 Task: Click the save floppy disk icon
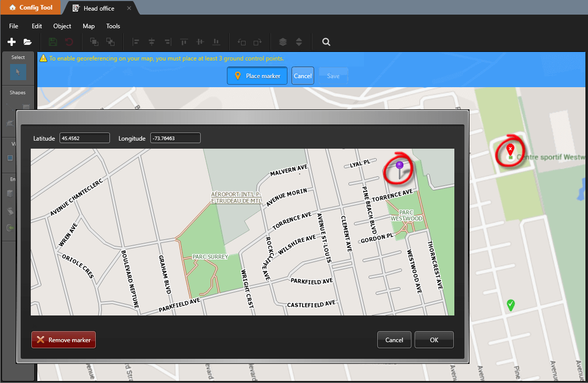pyautogui.click(x=53, y=42)
